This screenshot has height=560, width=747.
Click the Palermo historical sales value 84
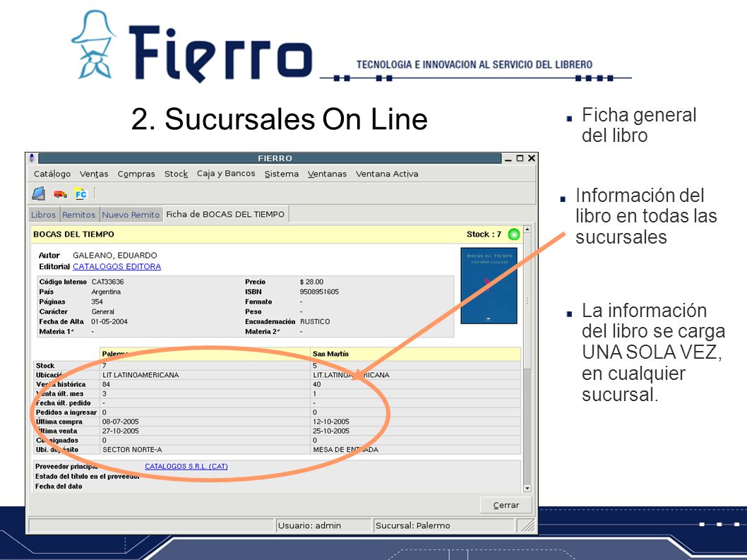(x=106, y=384)
